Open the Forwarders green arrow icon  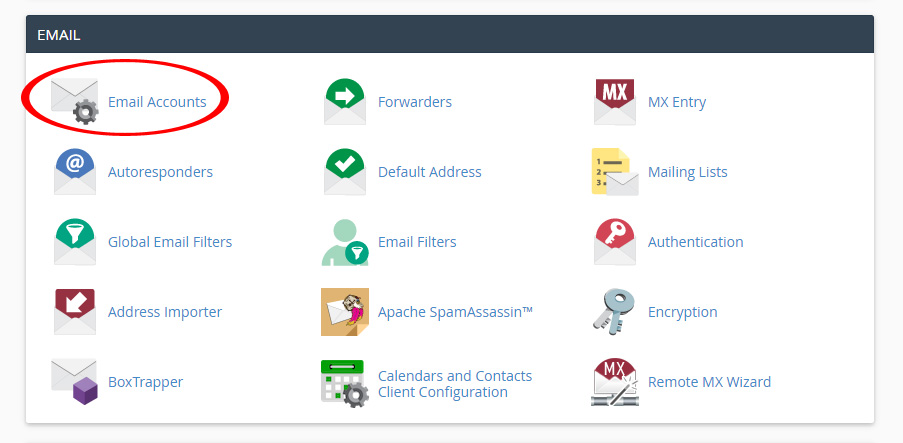pyautogui.click(x=345, y=102)
